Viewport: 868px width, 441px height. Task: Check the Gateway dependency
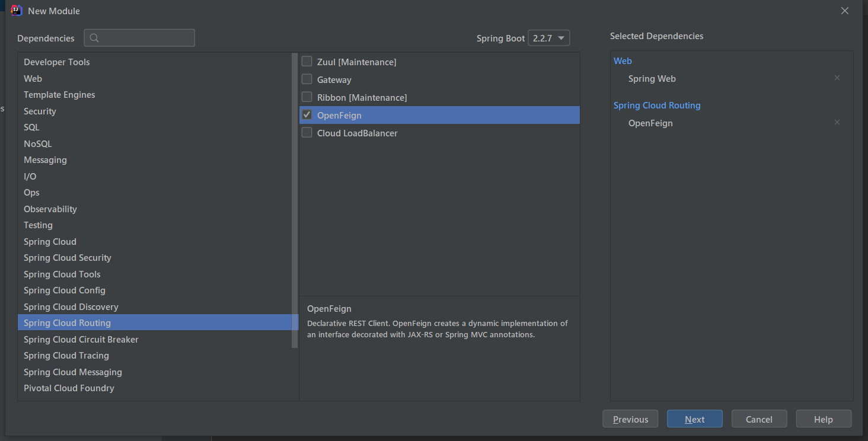coord(307,79)
